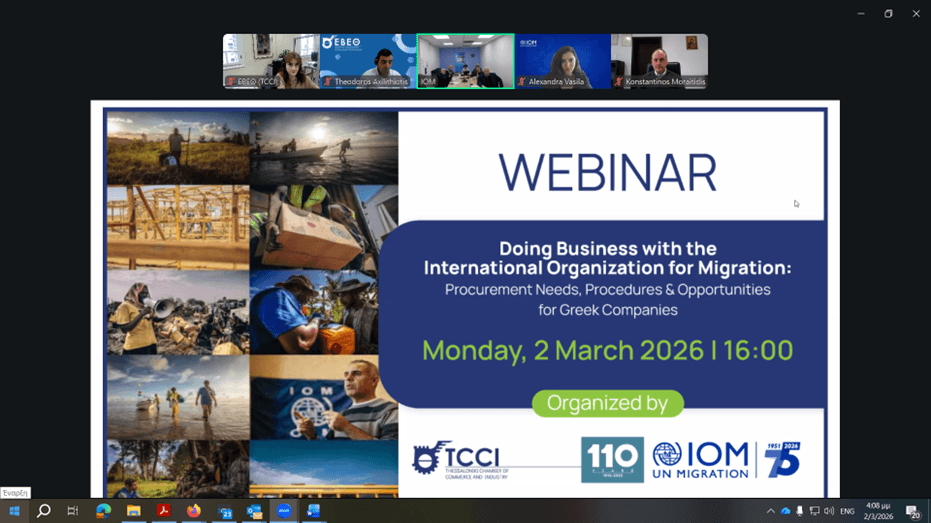Open Outlook from the taskbar
Image resolution: width=931 pixels, height=523 pixels.
[254, 511]
